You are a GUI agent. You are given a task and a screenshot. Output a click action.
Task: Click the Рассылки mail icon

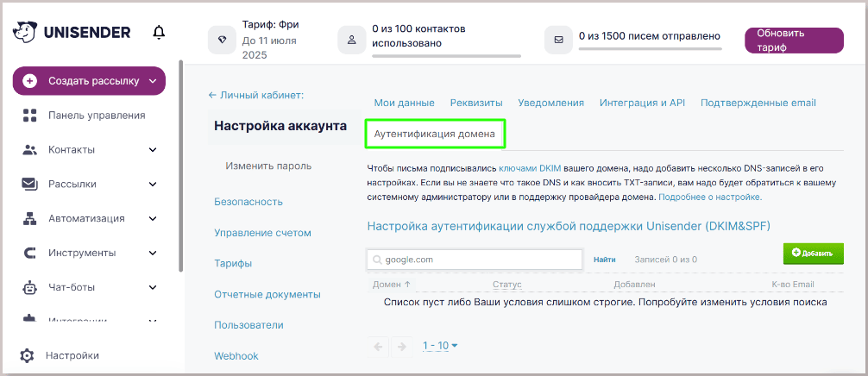tap(29, 185)
